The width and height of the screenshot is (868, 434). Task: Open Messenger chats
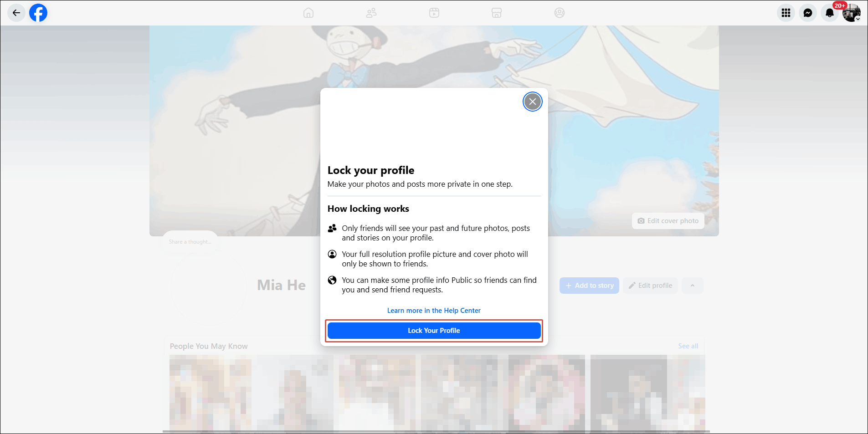pyautogui.click(x=808, y=13)
